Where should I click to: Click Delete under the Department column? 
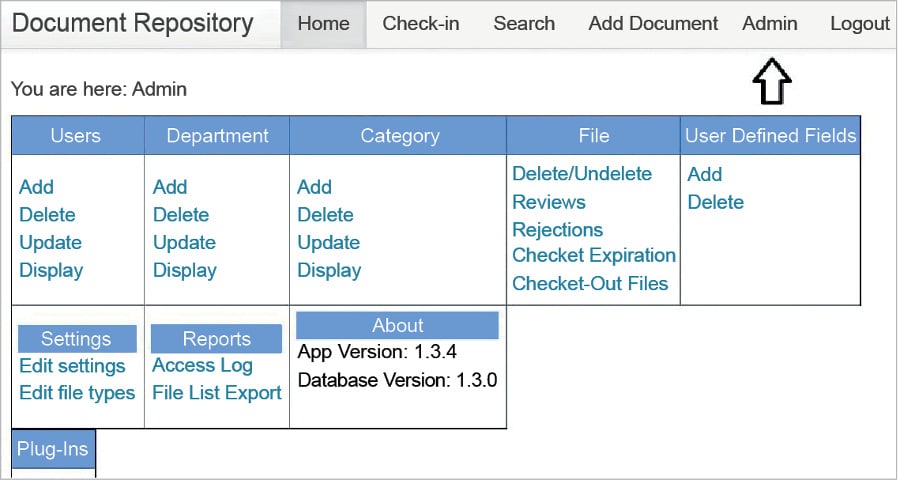click(181, 215)
